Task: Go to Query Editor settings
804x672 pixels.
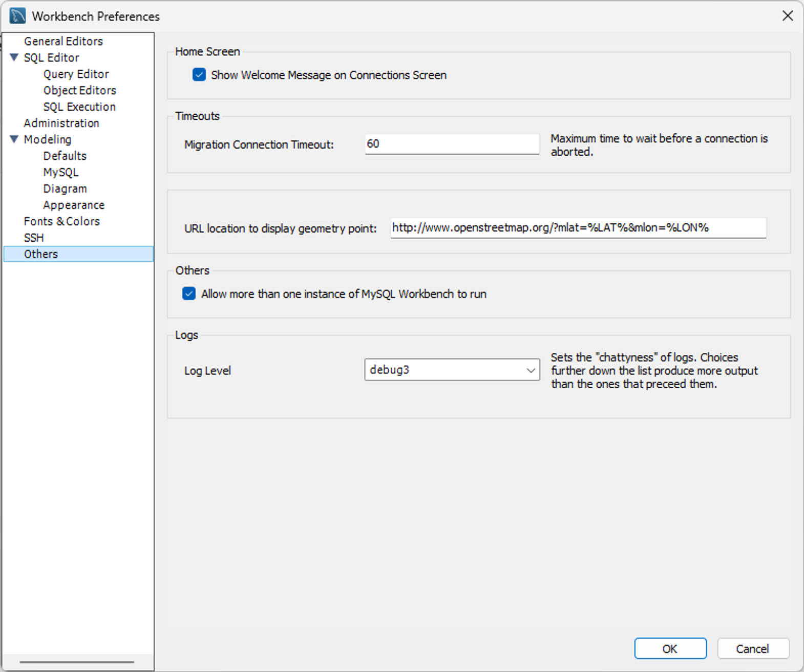Action: click(76, 74)
